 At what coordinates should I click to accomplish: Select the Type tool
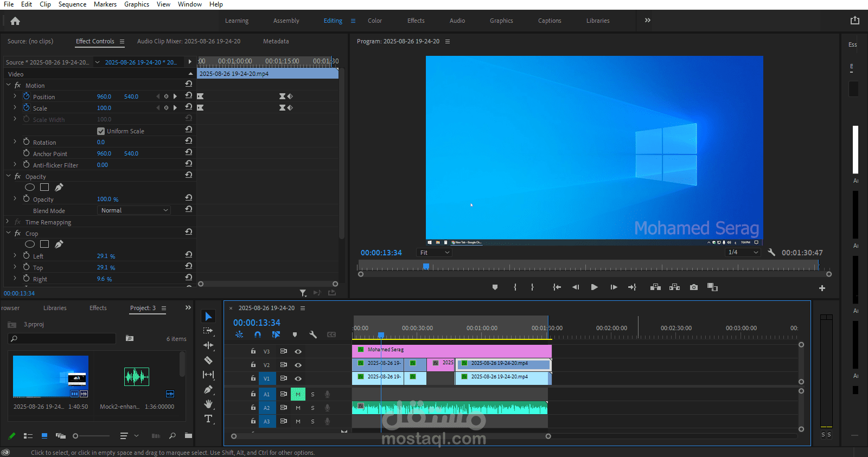pos(208,419)
